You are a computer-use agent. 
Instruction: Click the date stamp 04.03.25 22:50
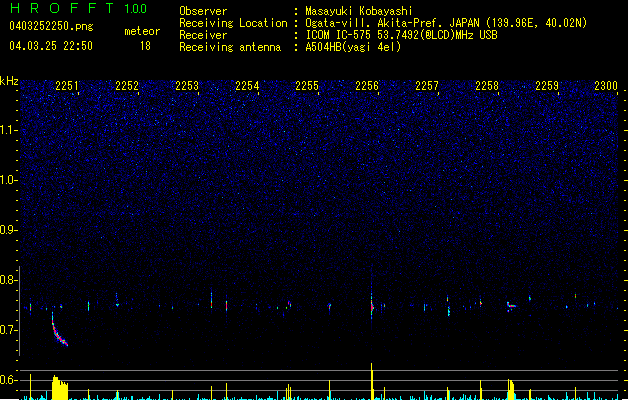click(x=51, y=46)
